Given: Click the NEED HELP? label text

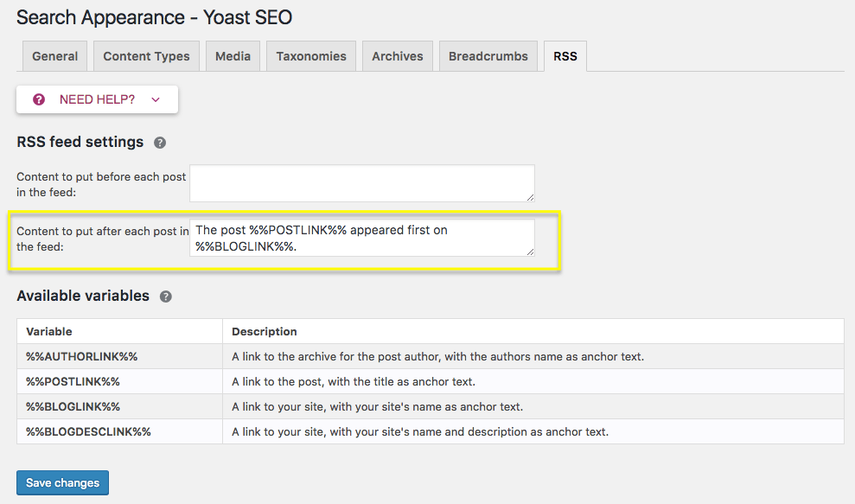Looking at the screenshot, I should point(97,99).
